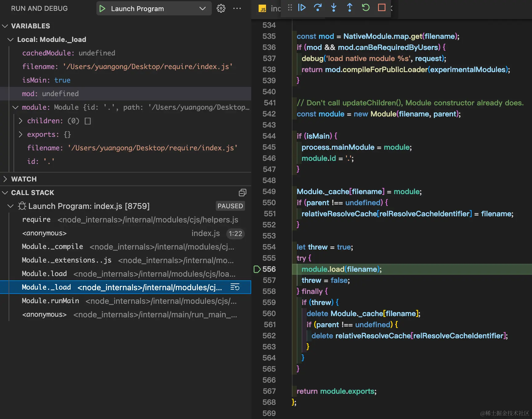Click the bug icon beside Launch Program session

click(22, 206)
